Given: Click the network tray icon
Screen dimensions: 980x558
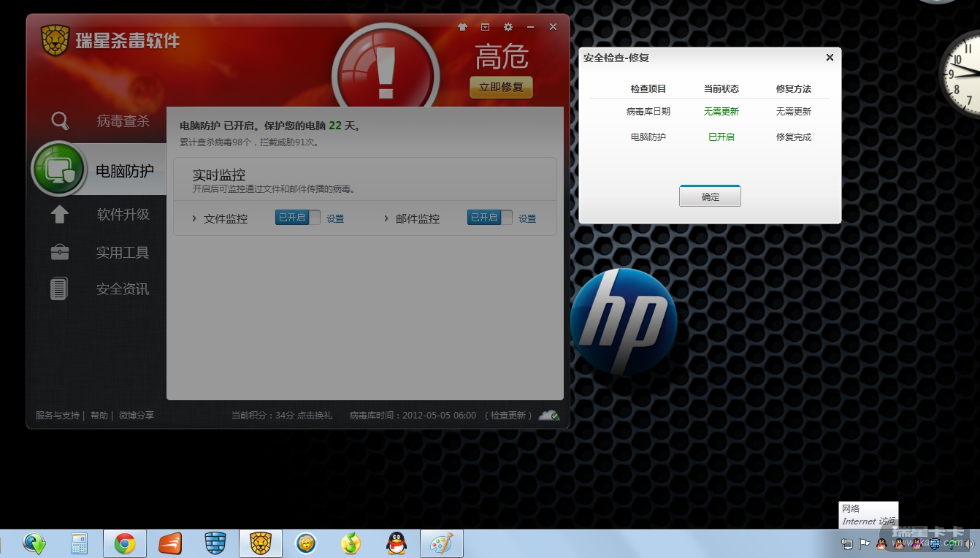Looking at the screenshot, I should (847, 544).
